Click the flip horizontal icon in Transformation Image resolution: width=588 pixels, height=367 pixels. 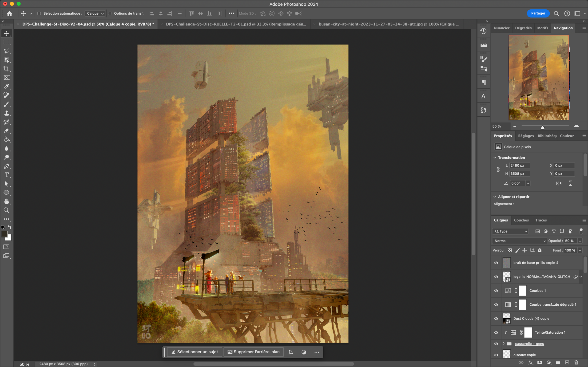click(558, 183)
